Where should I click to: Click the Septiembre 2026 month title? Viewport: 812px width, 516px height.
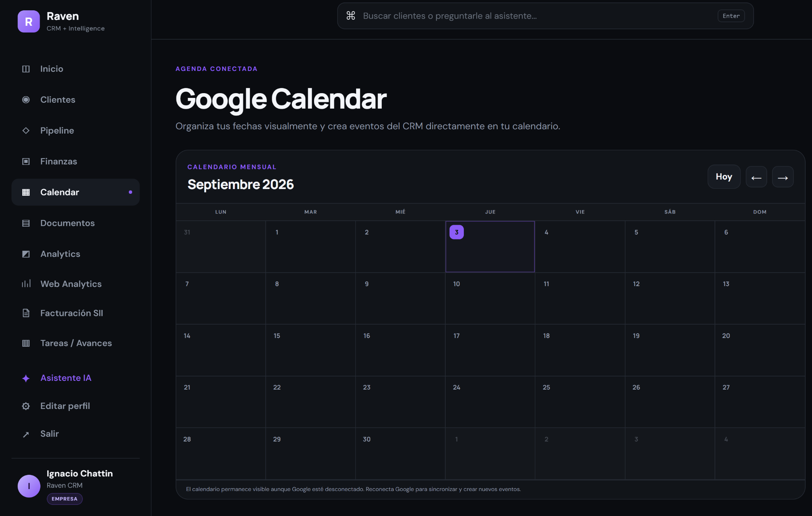click(x=241, y=184)
